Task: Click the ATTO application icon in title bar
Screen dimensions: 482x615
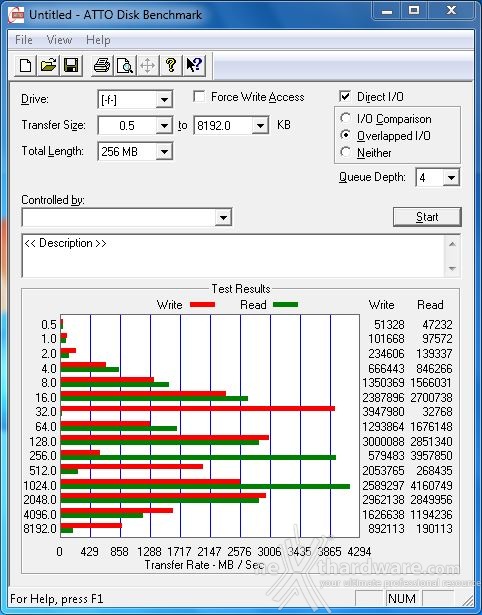Action: [x=16, y=15]
